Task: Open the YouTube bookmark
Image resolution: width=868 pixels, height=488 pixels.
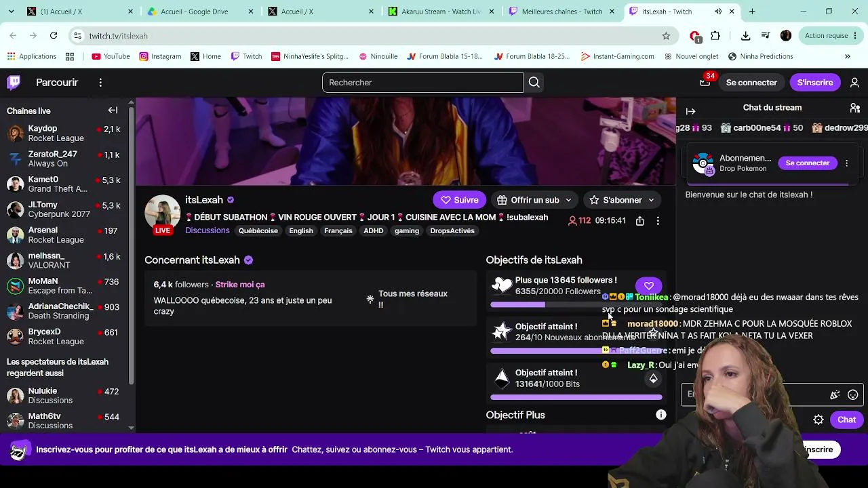Action: tap(111, 57)
